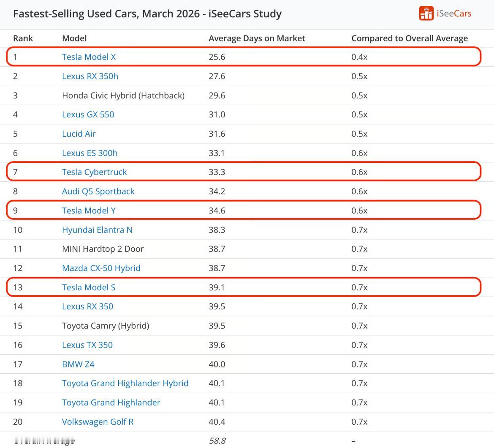Click the 31.6 days value
This screenshot has width=494, height=448.
[217, 134]
